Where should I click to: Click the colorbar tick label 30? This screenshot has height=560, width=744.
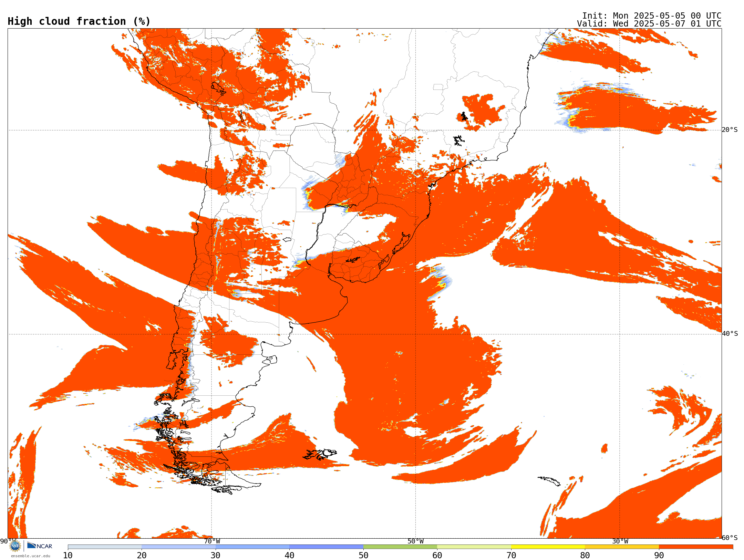pos(216,556)
